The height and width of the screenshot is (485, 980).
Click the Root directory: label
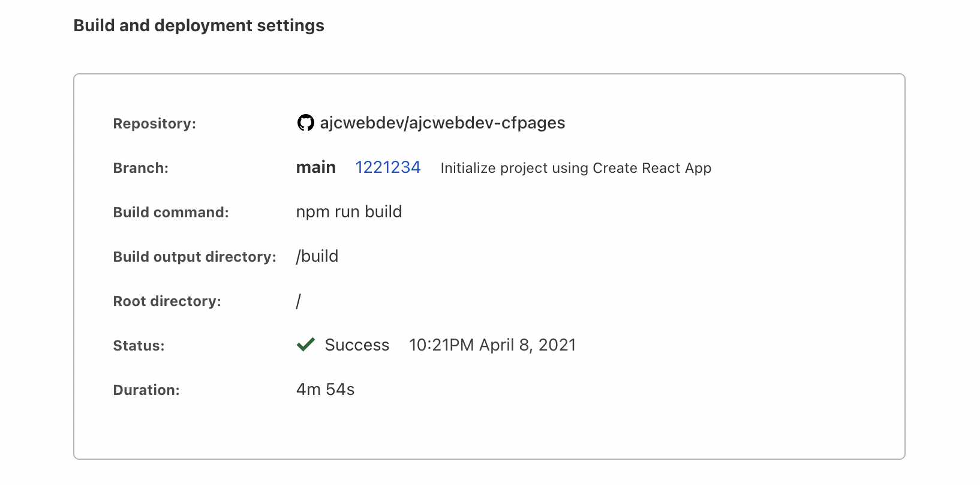167,301
